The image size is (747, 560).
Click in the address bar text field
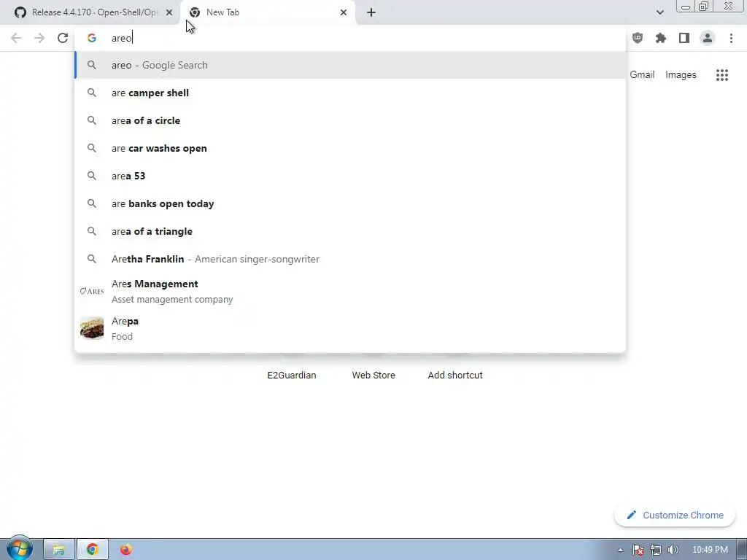point(350,38)
